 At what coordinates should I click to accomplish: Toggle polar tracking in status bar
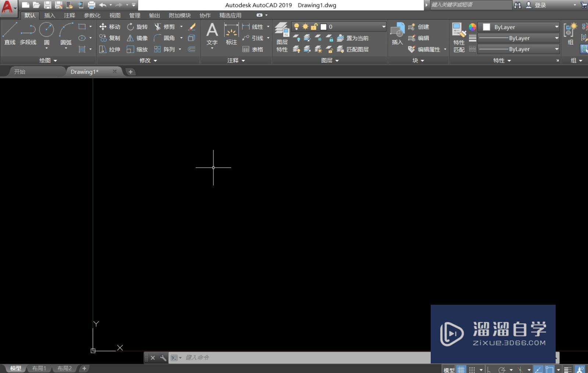tap(502, 370)
